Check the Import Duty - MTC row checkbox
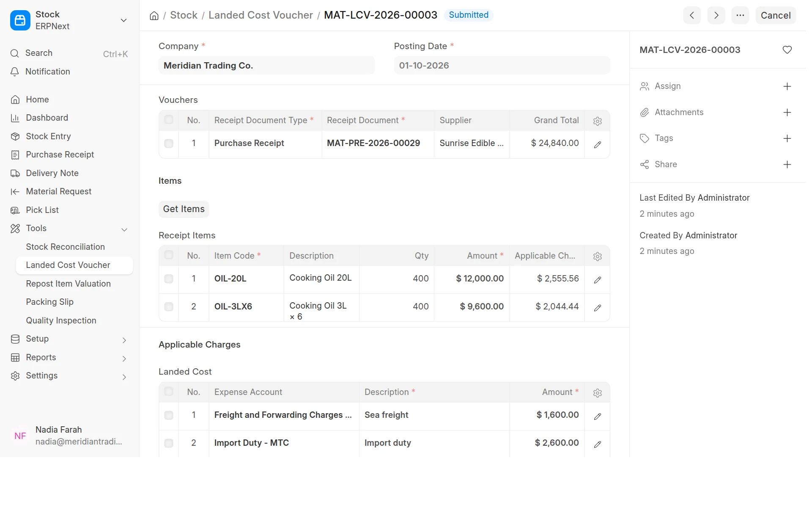The image size is (812, 508). [169, 443]
